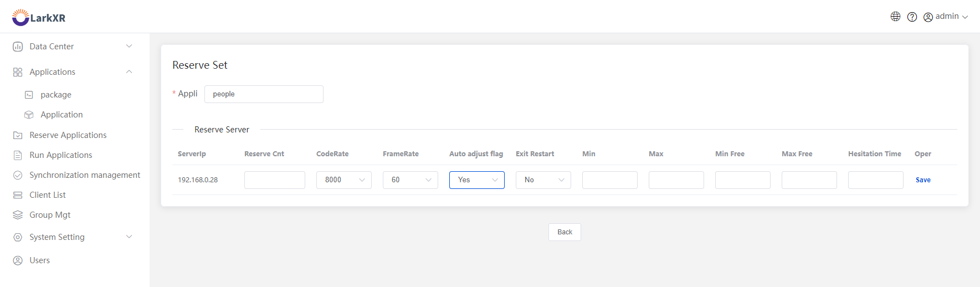
Task: Open the Exit Restart No dropdown
Action: (543, 180)
